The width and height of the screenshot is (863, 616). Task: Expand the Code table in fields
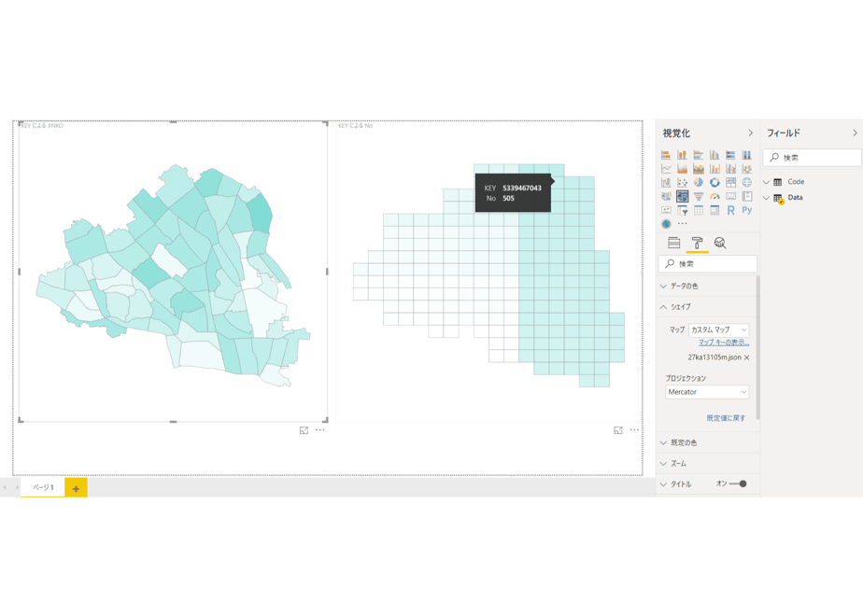766,182
